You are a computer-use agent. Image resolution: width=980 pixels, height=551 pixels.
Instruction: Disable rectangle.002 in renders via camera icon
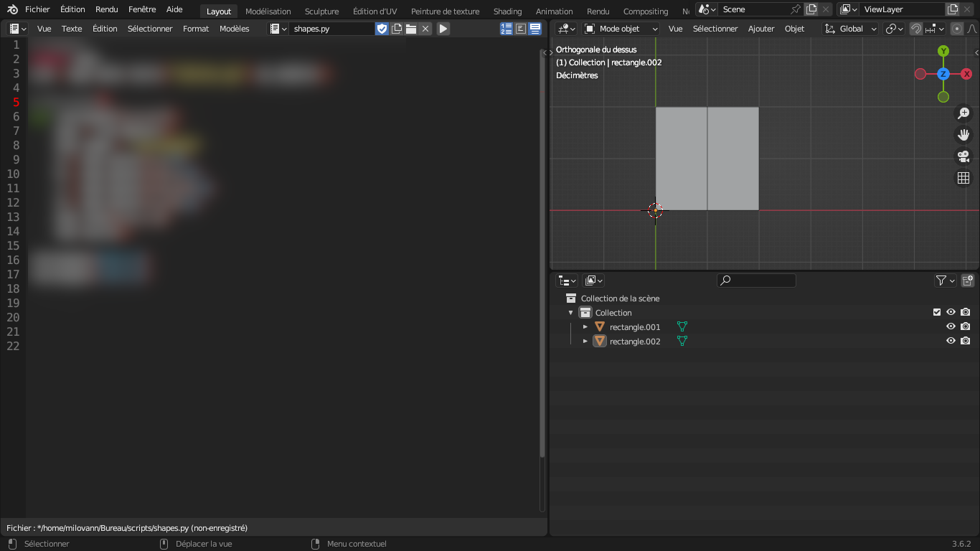pos(965,341)
